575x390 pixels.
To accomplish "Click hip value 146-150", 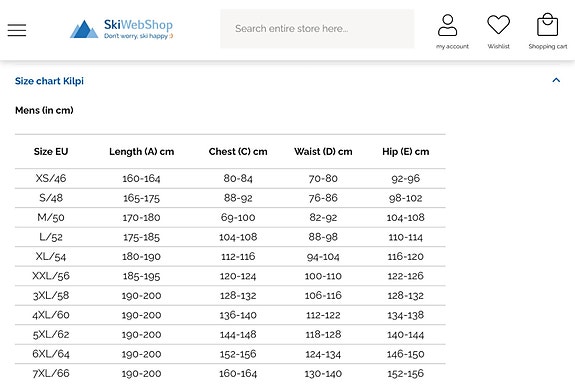I will pyautogui.click(x=406, y=354).
